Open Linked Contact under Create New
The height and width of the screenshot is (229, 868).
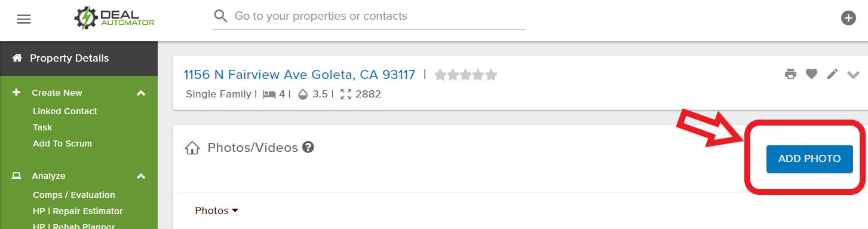65,111
